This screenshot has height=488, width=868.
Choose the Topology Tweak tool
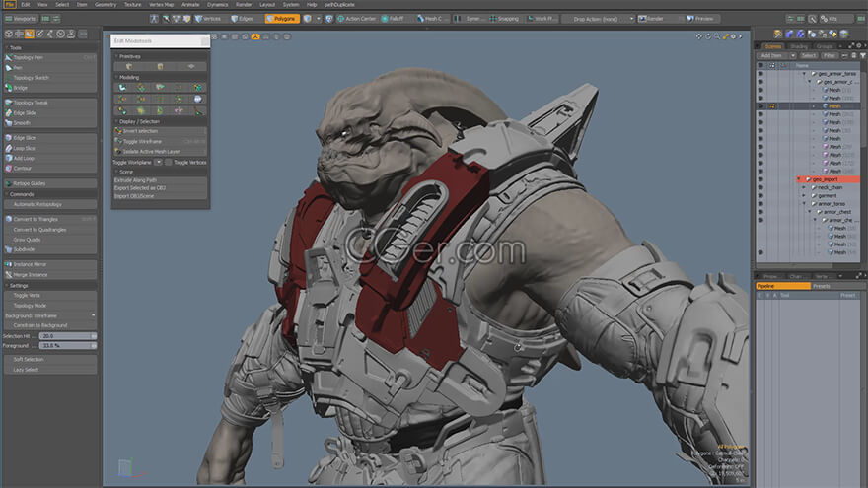[x=50, y=103]
